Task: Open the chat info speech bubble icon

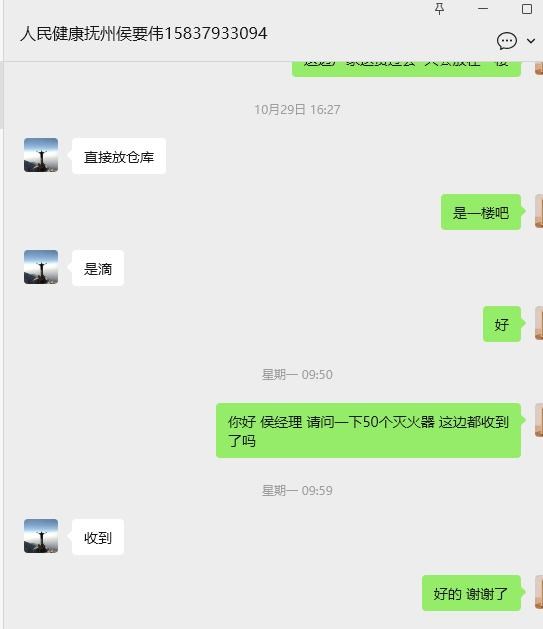Action: (507, 41)
